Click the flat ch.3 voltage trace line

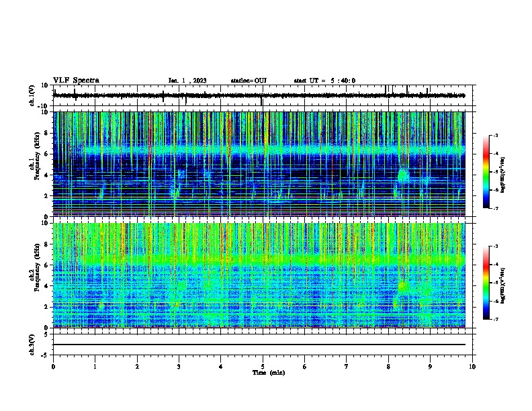click(259, 345)
